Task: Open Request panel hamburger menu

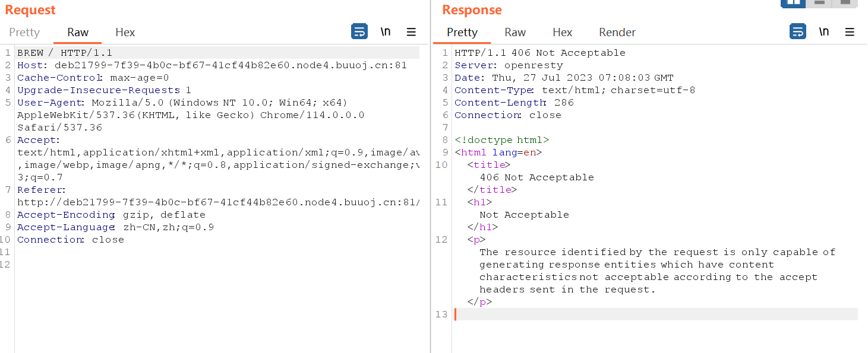Action: pyautogui.click(x=411, y=32)
